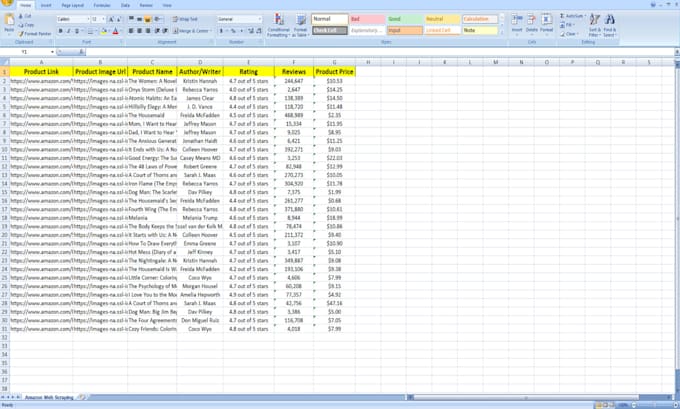Switch to the Page Layout tab

72,5
